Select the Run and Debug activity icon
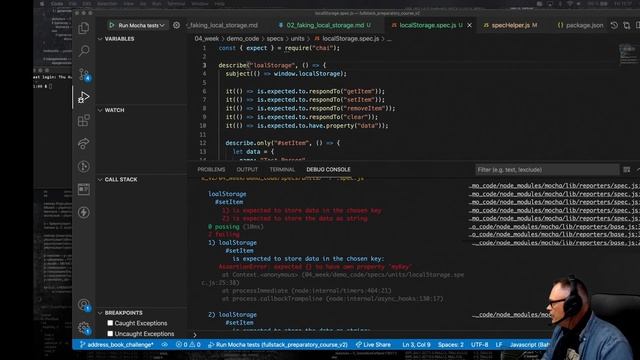Viewport: 640px width, 360px height. point(84,97)
